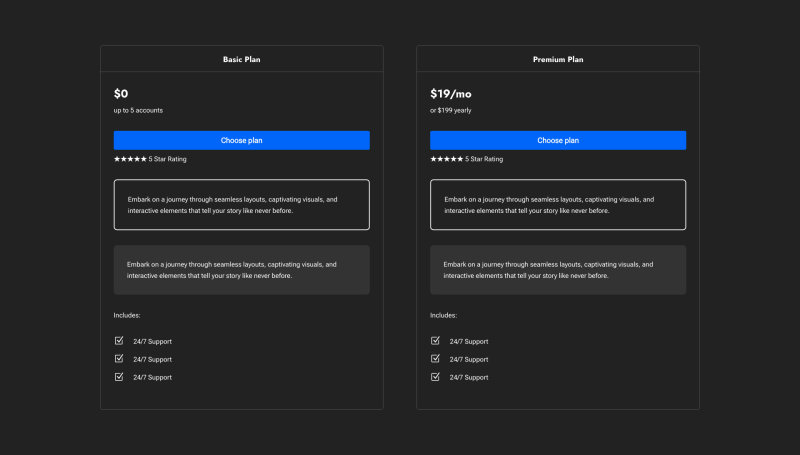Click Choose plan in Premium Plan card

pos(558,140)
